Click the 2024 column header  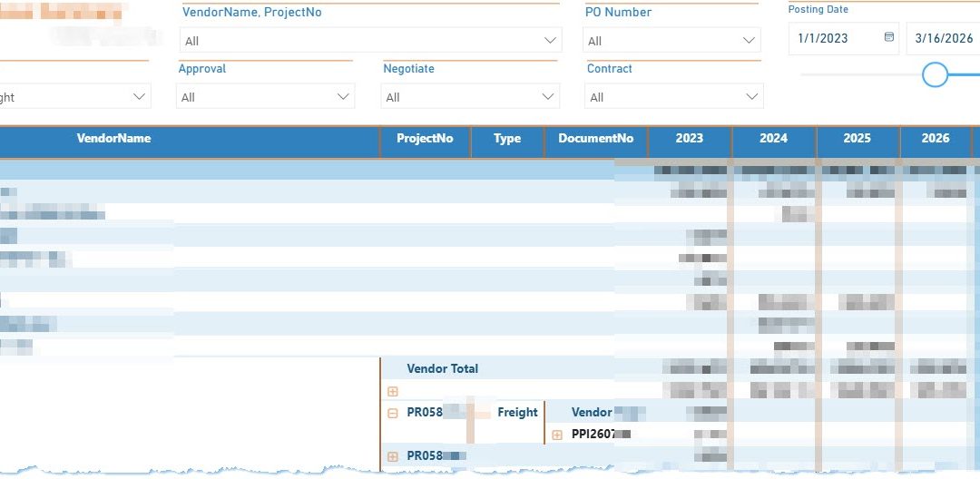[774, 139]
